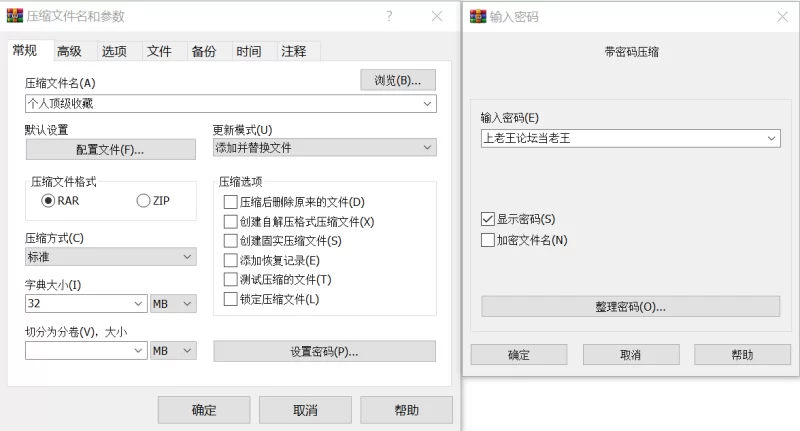
Task: Uncheck the 显示密码 checkbox
Action: click(x=488, y=219)
